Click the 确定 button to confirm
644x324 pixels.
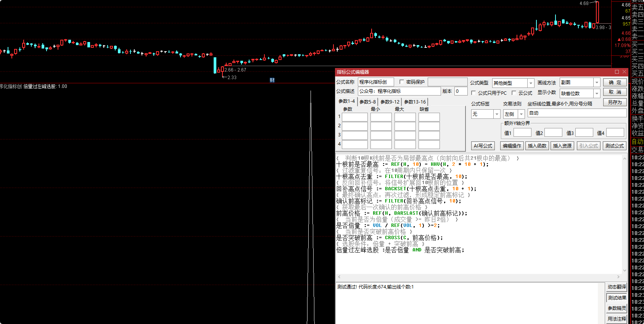615,83
